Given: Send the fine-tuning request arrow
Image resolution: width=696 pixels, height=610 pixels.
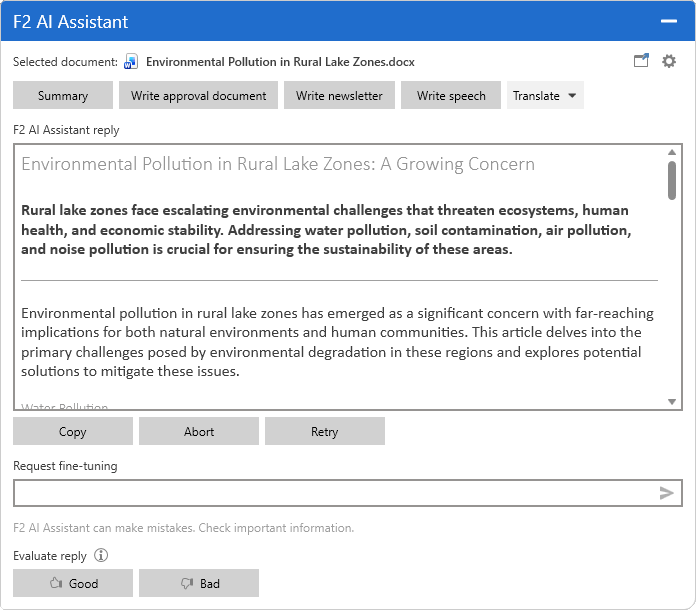Looking at the screenshot, I should (x=666, y=493).
